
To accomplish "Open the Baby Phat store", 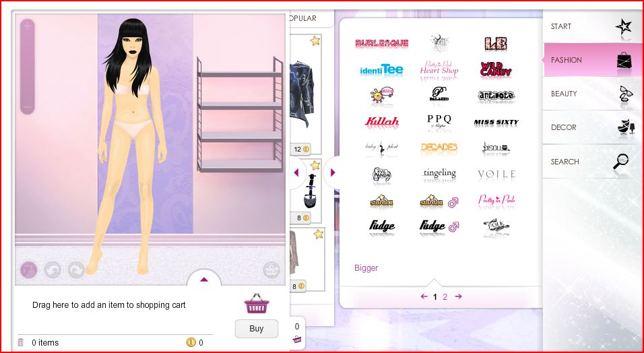I will (x=381, y=148).
